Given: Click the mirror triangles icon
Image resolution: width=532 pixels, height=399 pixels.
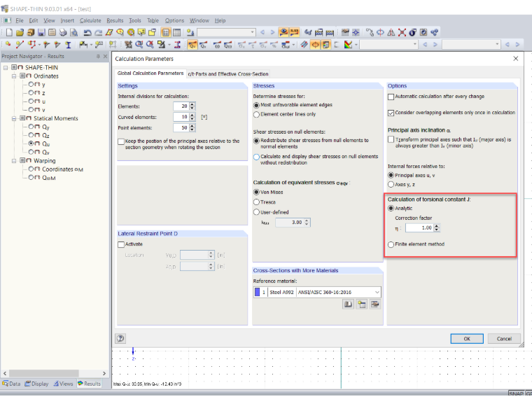Looking at the screenshot, I should click(391, 32).
